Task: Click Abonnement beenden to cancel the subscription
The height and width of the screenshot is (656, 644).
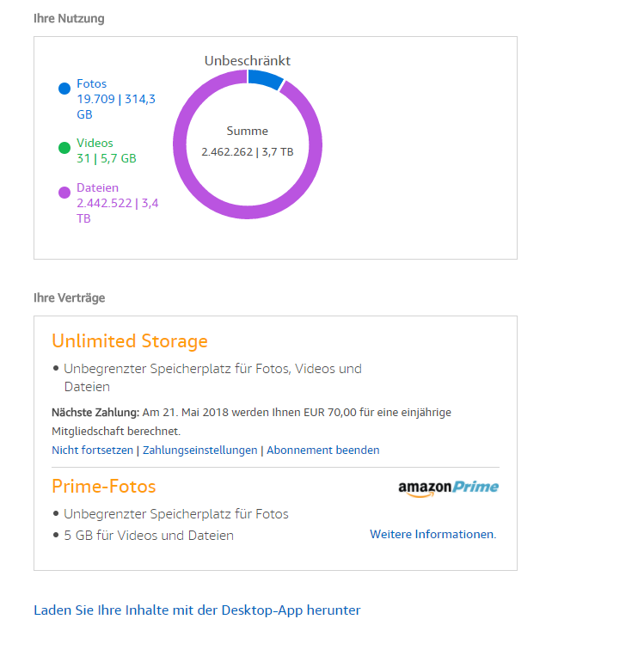Action: [322, 451]
